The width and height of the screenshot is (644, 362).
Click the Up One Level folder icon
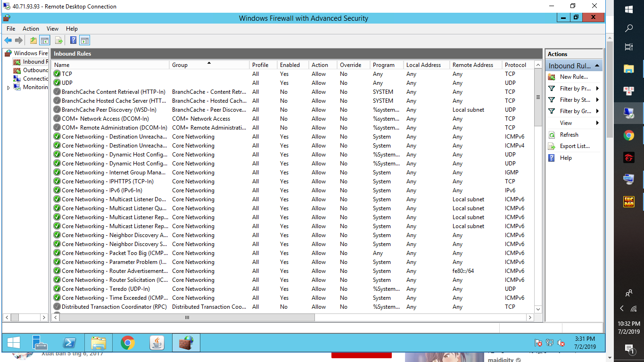coord(33,41)
